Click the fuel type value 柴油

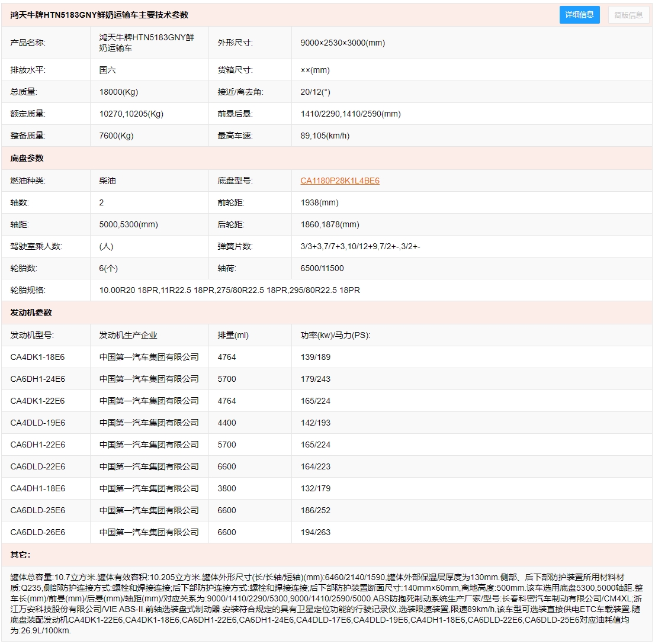(x=107, y=181)
